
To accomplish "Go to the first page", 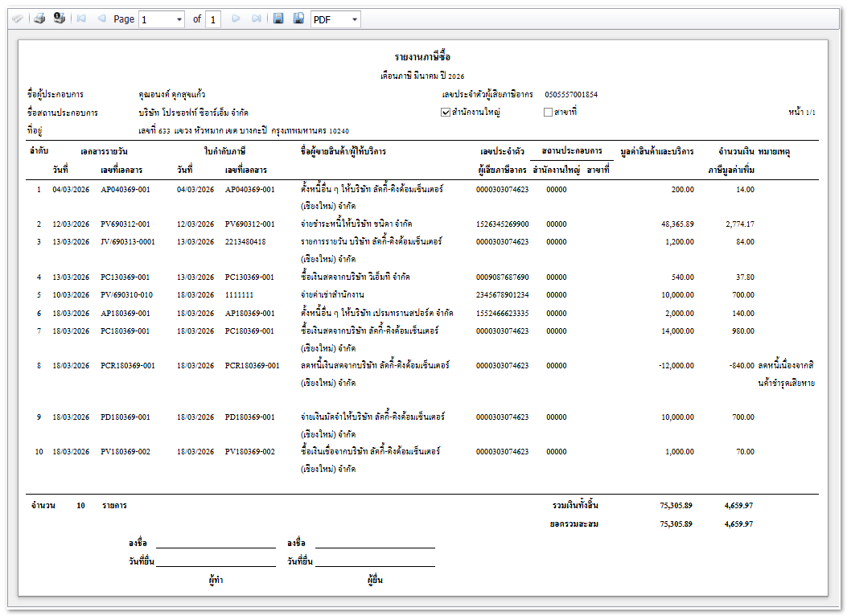I will point(81,18).
